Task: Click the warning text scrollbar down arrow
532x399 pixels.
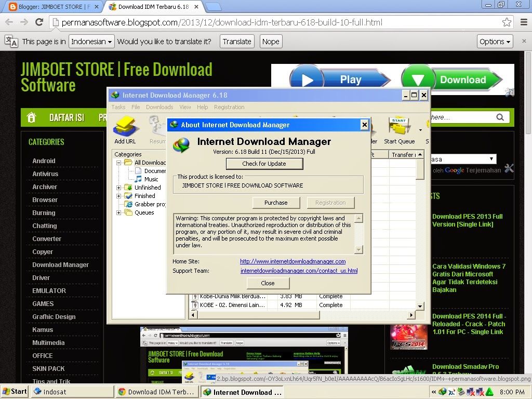Action: point(358,250)
